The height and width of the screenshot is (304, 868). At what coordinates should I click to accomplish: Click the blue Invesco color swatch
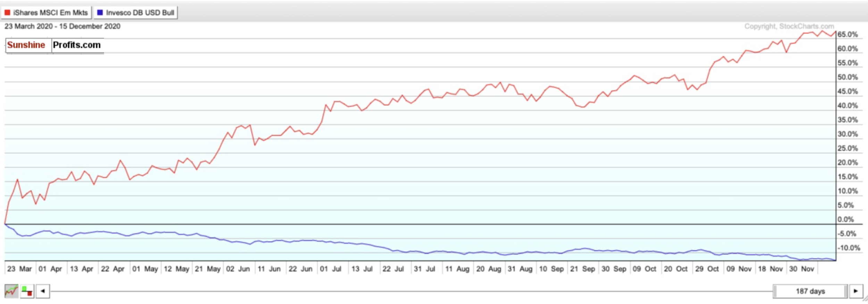100,13
